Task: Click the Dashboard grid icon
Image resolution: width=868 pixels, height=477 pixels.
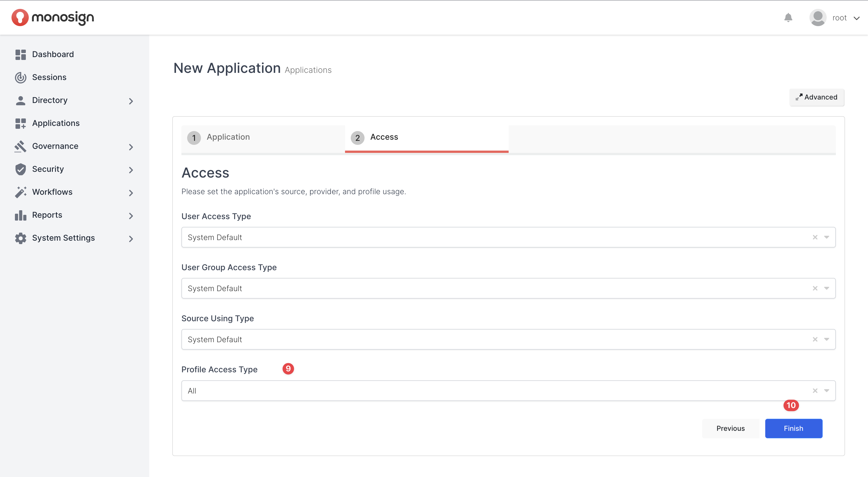Action: [x=21, y=54]
